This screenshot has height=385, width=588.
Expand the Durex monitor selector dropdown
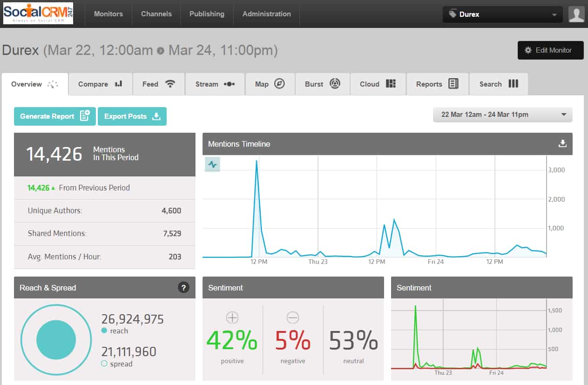click(x=502, y=14)
